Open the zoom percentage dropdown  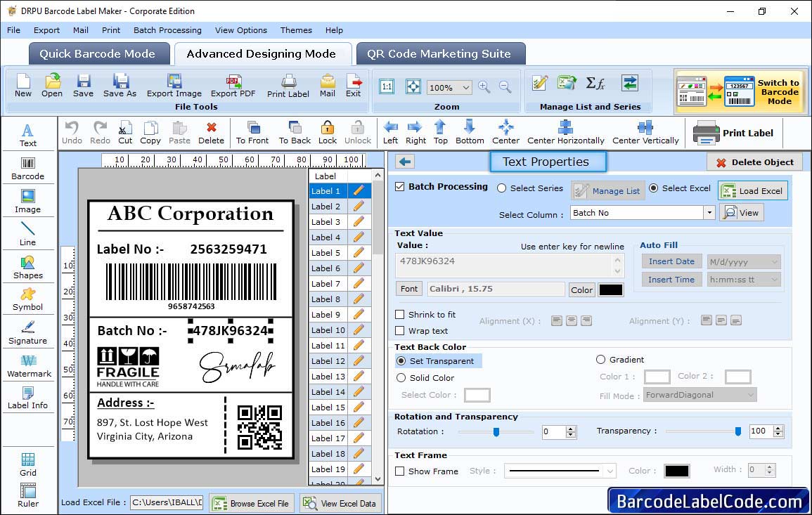(465, 88)
